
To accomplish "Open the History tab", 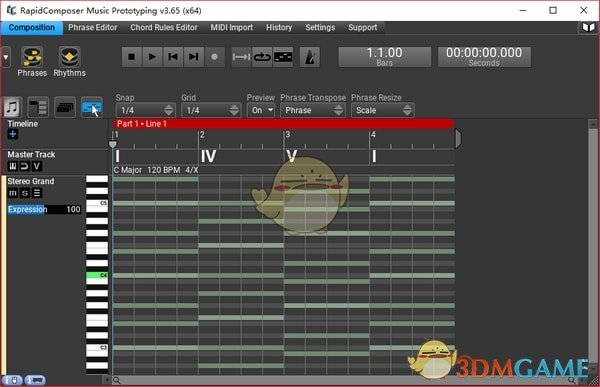I will [x=279, y=28].
